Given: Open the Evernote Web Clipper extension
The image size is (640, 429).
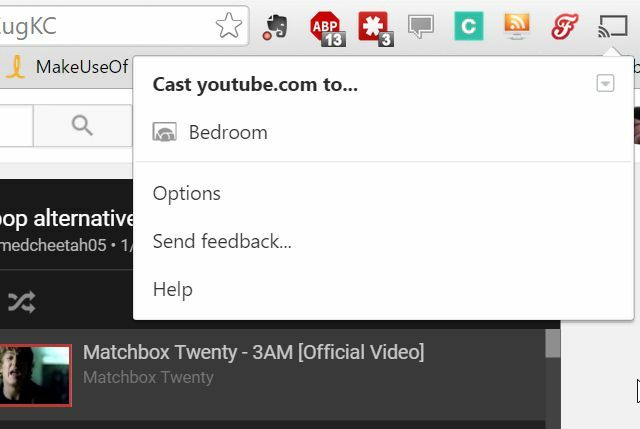Looking at the screenshot, I should (276, 27).
